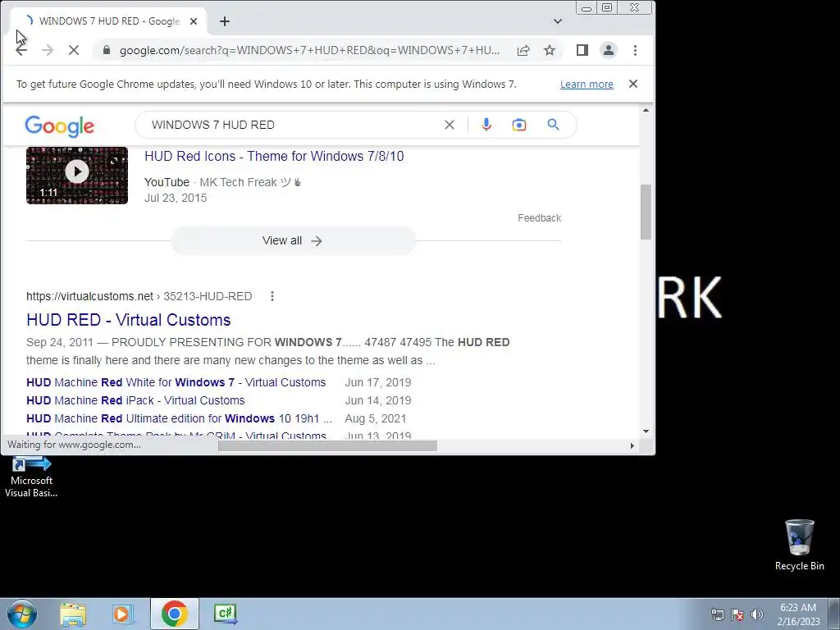Image resolution: width=840 pixels, height=630 pixels.
Task: Click the network tray icon
Action: (x=717, y=614)
